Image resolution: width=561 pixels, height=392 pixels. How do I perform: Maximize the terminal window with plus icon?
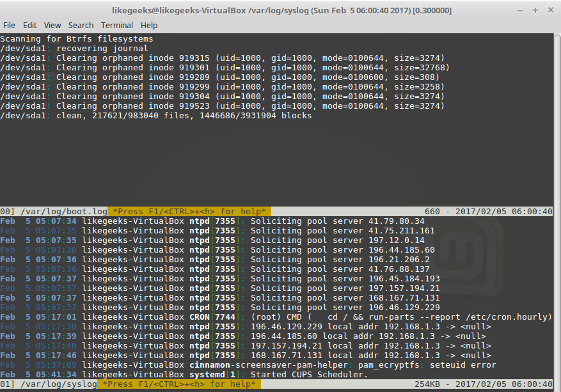[x=535, y=10]
